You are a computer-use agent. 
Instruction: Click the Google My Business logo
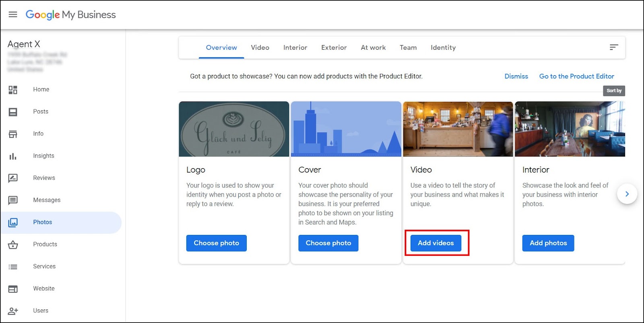(x=71, y=15)
